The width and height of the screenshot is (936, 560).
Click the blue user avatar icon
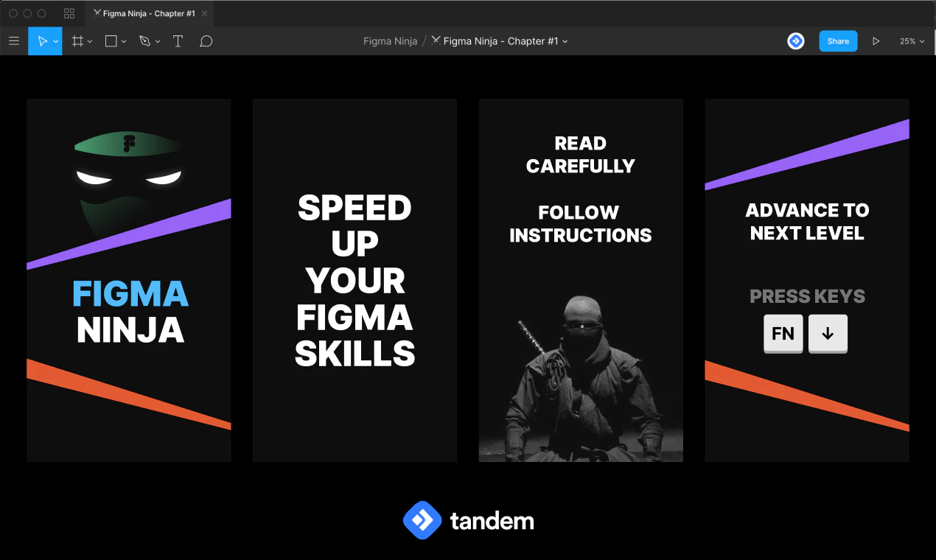pos(796,41)
